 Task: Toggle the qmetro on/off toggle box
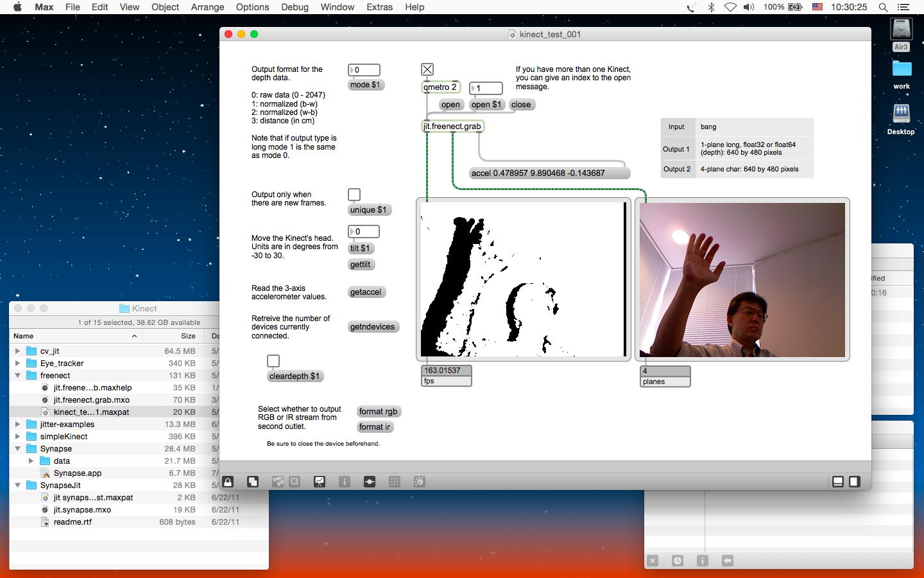click(x=427, y=69)
